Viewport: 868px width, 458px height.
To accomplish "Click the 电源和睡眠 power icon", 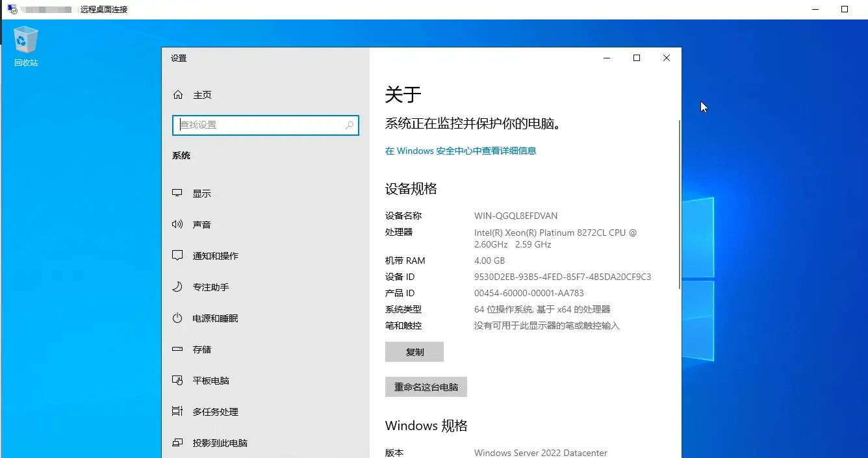I will [177, 318].
